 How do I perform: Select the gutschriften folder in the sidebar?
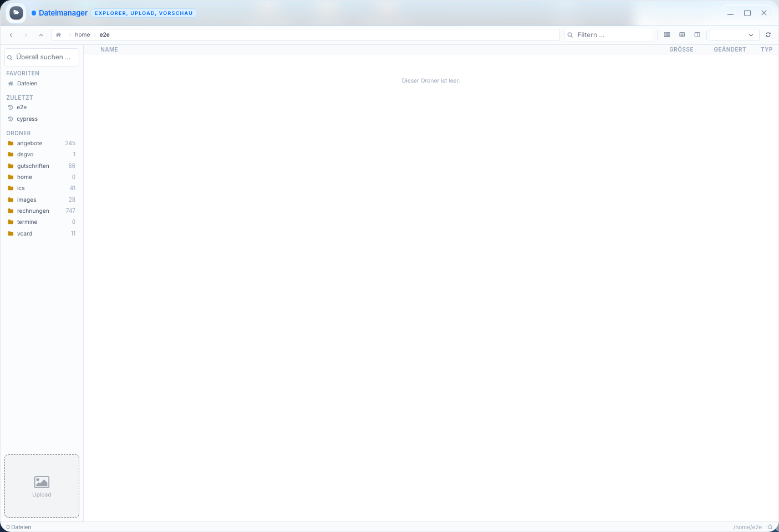click(33, 166)
